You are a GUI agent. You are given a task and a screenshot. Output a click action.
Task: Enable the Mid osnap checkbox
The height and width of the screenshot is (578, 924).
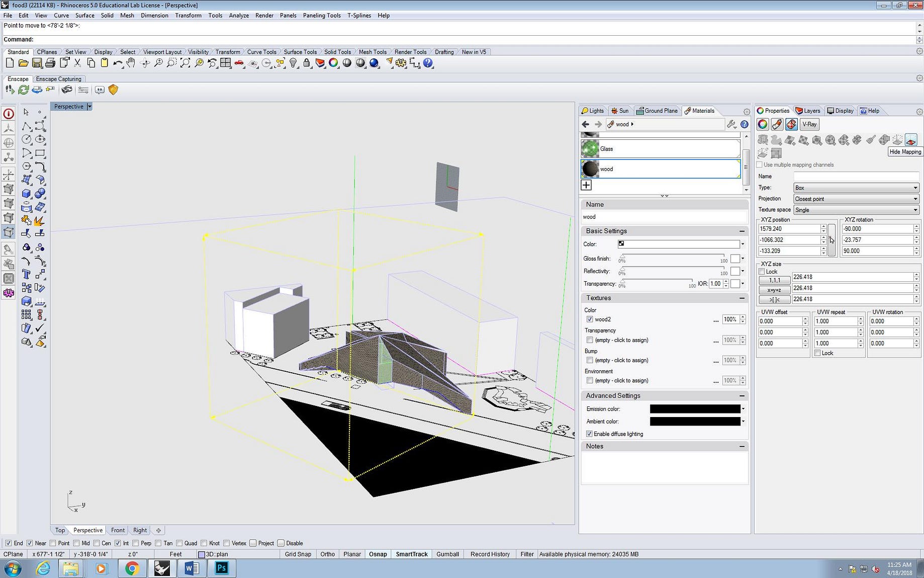coord(76,543)
